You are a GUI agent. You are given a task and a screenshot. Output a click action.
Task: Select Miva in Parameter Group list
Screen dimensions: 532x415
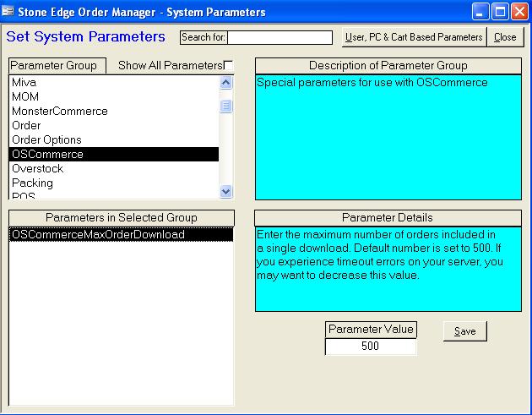click(114, 83)
